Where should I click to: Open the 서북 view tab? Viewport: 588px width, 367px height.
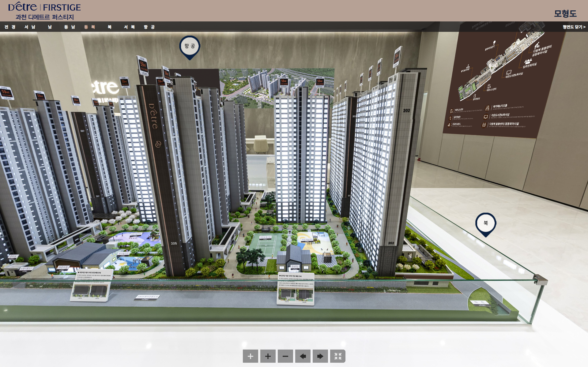[x=129, y=27]
